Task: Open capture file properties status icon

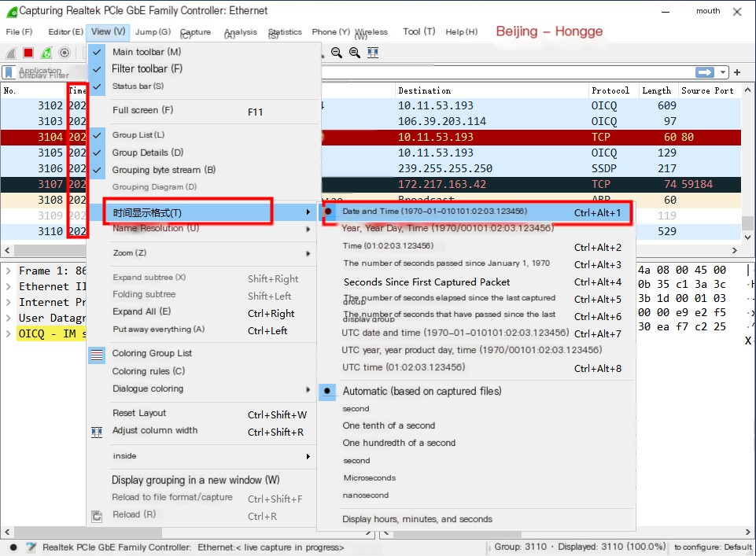Action: click(x=31, y=547)
